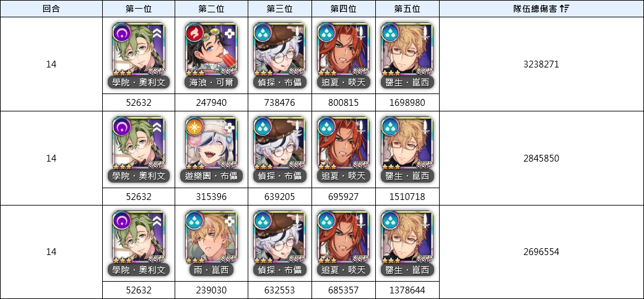The width and height of the screenshot is (644, 299).
Task: Click the light element icon on 遊樂園・布儡
Action: [194, 127]
